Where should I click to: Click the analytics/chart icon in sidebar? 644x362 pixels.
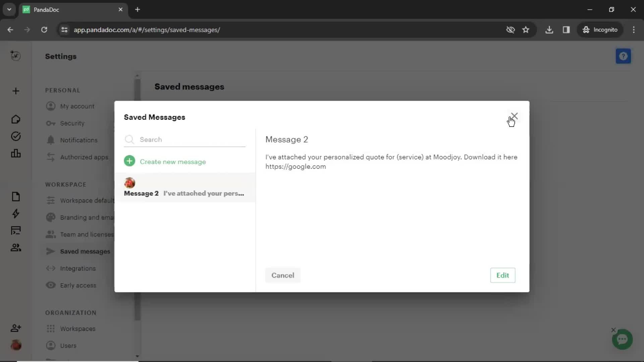(x=15, y=154)
